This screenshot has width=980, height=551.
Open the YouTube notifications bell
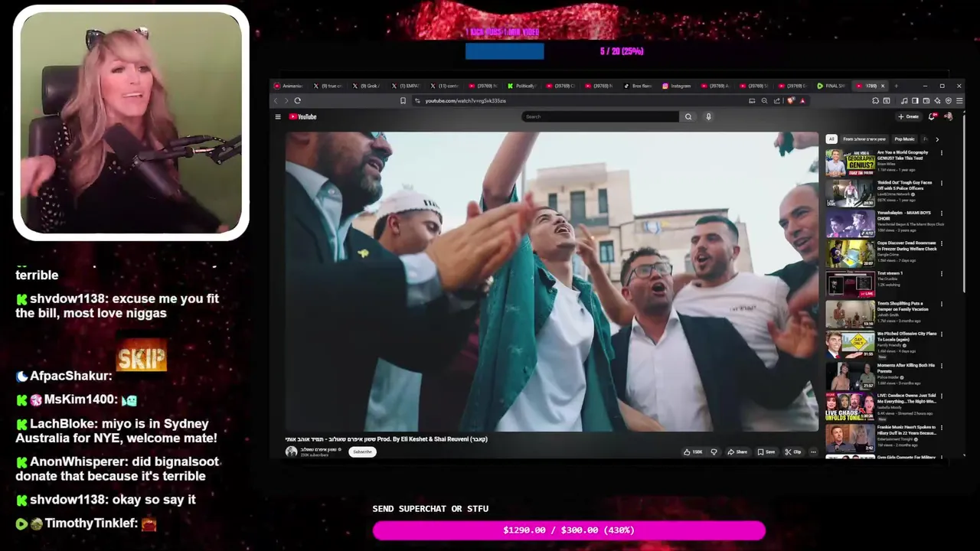[x=932, y=116]
